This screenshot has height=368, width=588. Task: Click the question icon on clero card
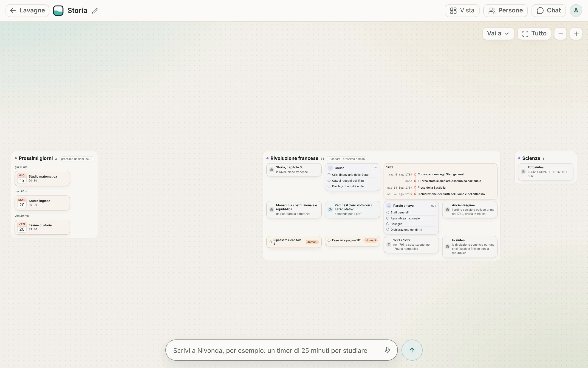pyautogui.click(x=330, y=210)
